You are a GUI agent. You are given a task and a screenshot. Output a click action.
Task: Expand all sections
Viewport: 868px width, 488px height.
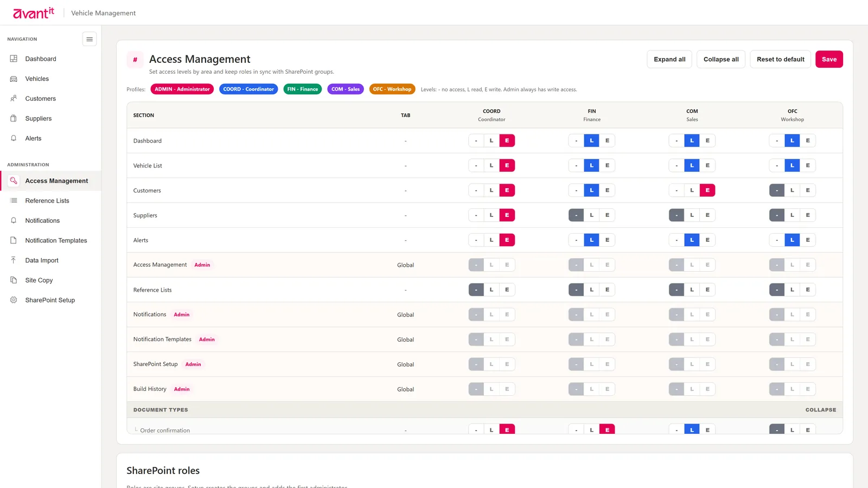pos(669,59)
